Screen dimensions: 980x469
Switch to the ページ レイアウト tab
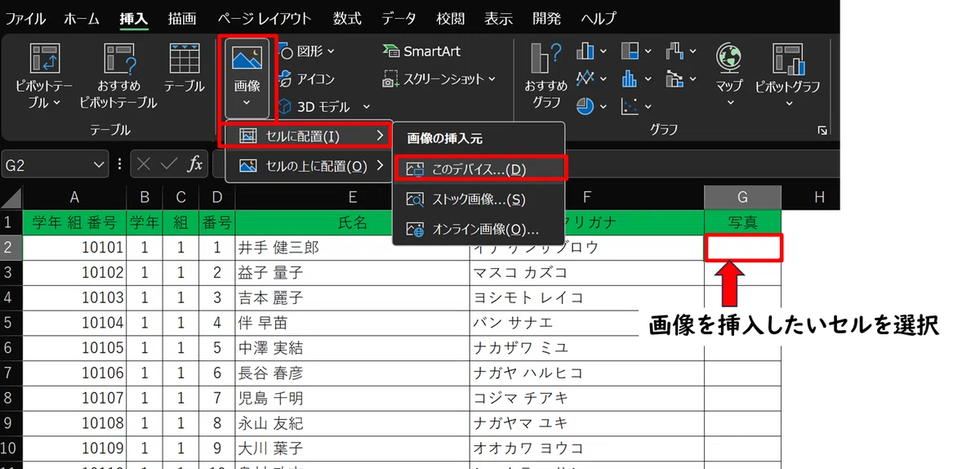tap(265, 19)
